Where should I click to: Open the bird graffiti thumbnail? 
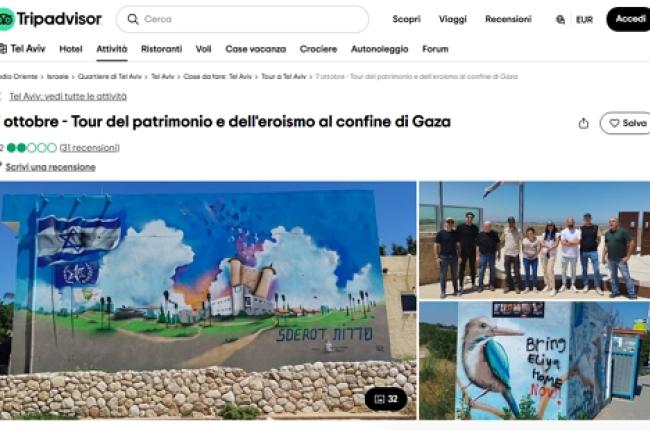534,361
